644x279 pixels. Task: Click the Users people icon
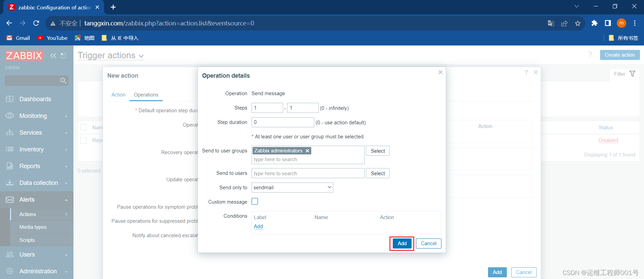click(10, 255)
